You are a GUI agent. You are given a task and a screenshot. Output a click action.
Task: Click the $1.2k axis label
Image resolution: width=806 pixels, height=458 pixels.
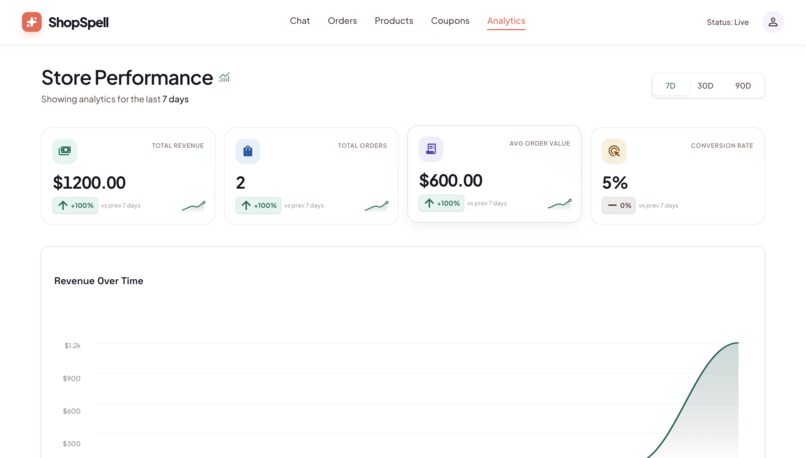pyautogui.click(x=72, y=345)
